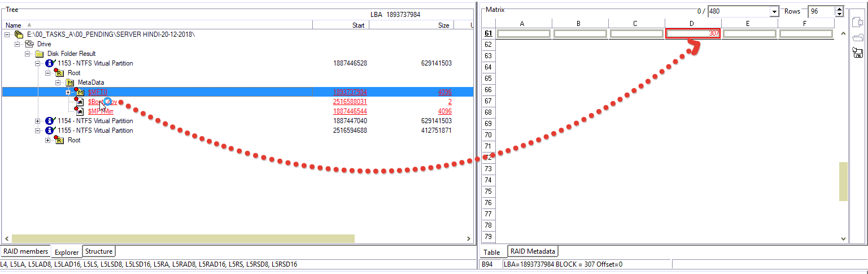Expand the $MFT0 tree node
868x274 pixels.
pos(68,92)
